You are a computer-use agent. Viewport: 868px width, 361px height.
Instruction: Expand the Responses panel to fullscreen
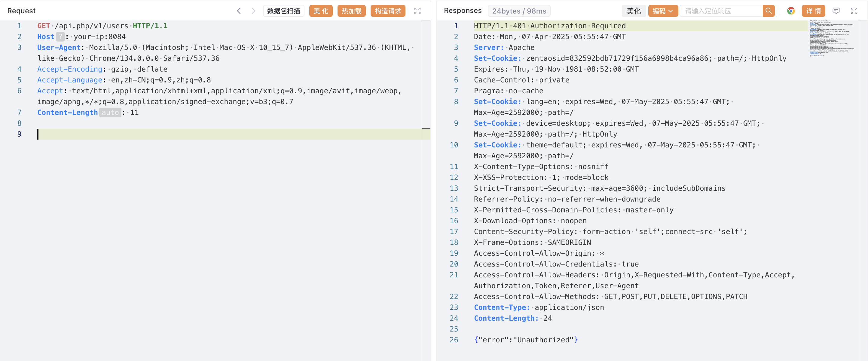pyautogui.click(x=854, y=11)
